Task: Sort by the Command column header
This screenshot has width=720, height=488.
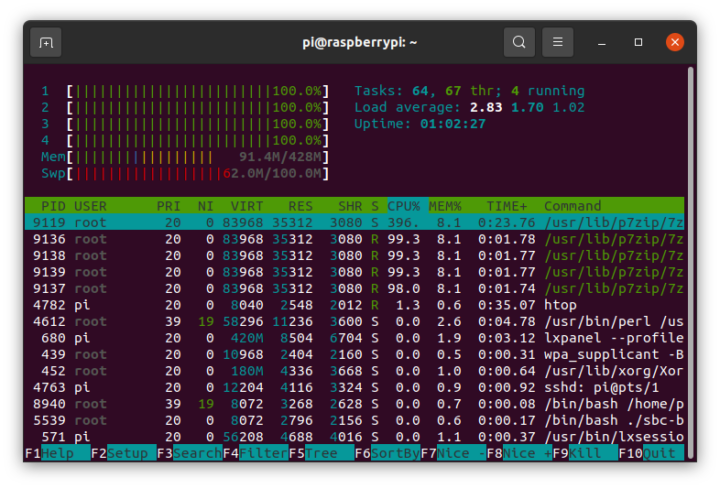Action: tap(573, 206)
